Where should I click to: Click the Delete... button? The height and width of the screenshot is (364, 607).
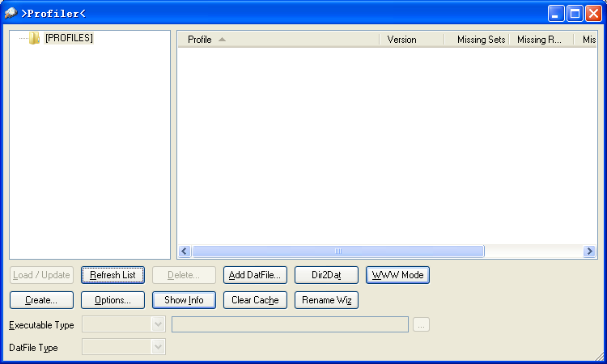coord(184,275)
